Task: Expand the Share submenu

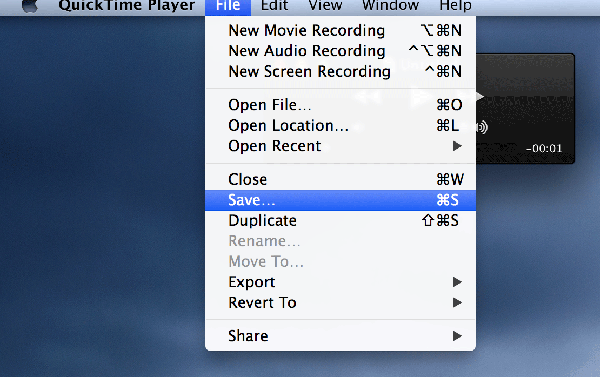Action: pyautogui.click(x=341, y=336)
